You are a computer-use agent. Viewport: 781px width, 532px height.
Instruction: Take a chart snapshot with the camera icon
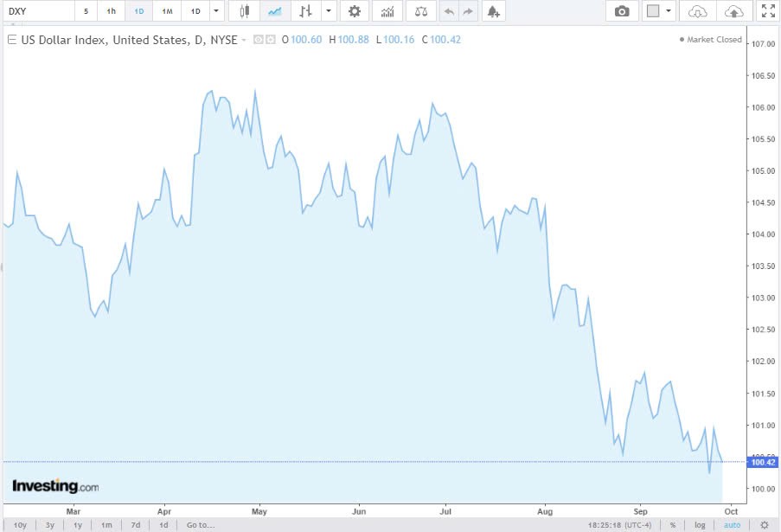tap(621, 11)
